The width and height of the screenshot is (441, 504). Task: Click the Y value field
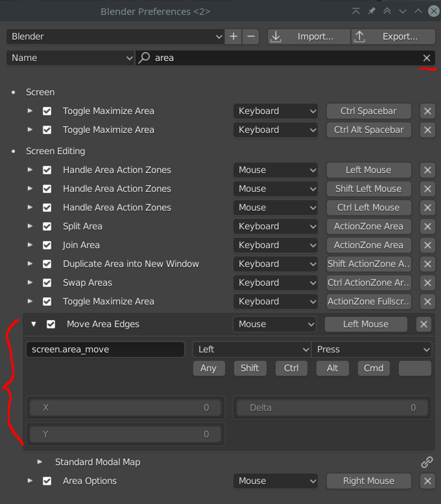click(x=126, y=435)
